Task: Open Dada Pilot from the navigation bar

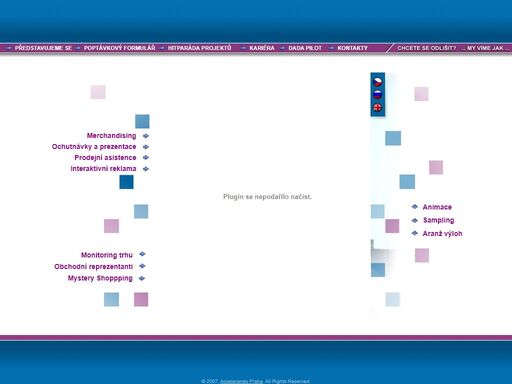Action: [305, 48]
